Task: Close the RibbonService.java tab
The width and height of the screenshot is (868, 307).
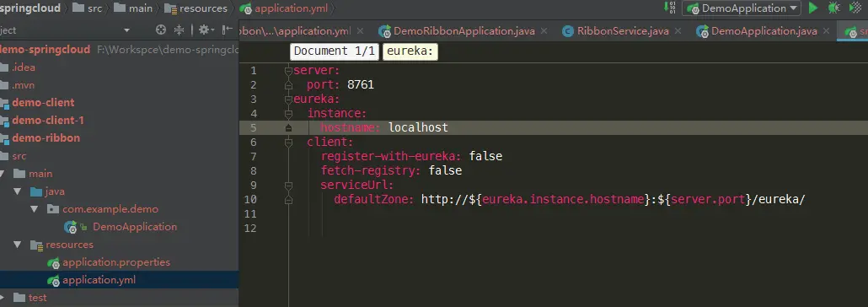Action: point(678,31)
